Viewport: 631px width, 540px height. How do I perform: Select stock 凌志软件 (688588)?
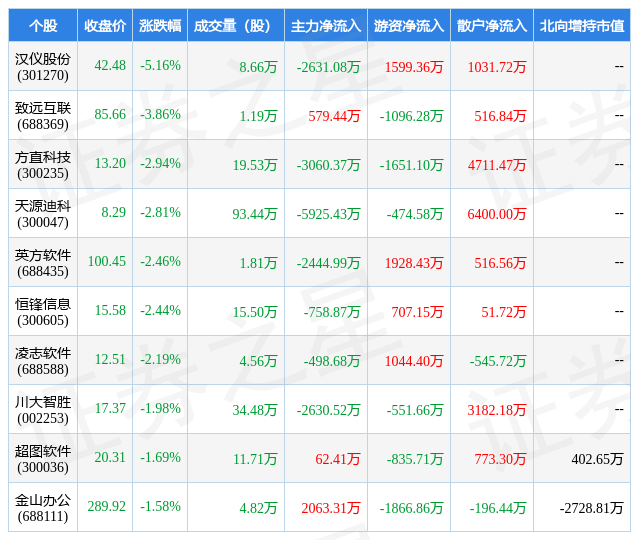43,361
